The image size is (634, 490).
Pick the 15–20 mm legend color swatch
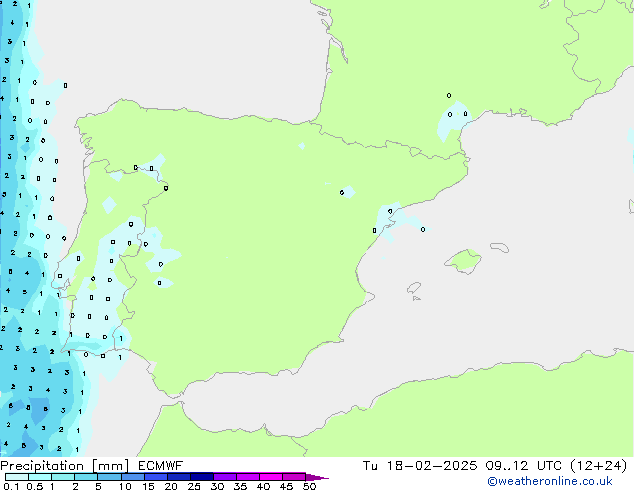click(x=155, y=477)
